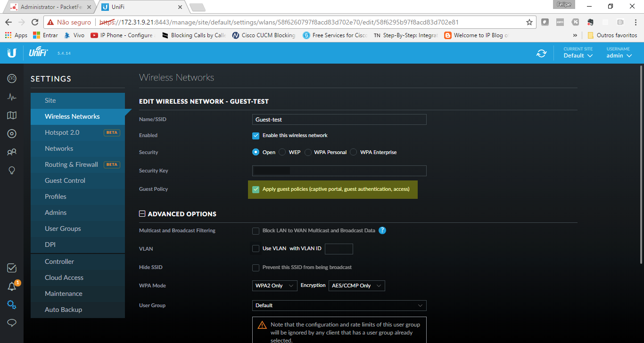Click the browser back arrow

8,22
